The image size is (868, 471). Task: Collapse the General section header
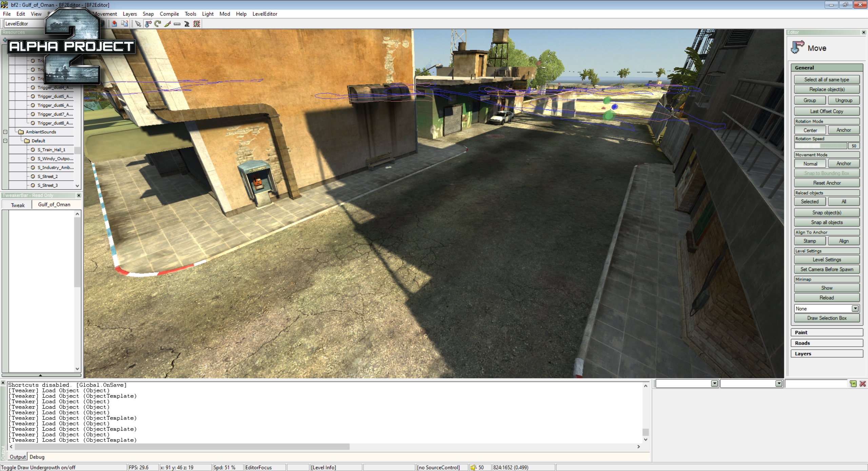coord(827,67)
